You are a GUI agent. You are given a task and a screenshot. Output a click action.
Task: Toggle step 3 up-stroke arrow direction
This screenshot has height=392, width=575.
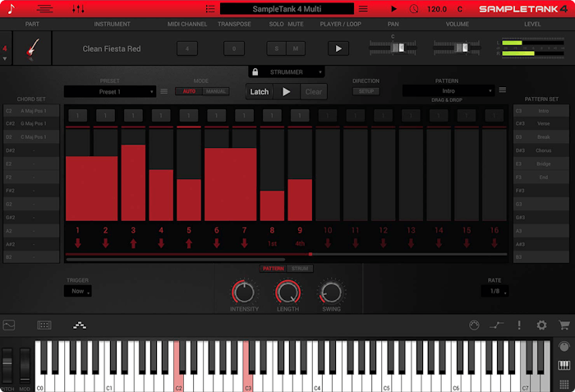click(x=133, y=243)
